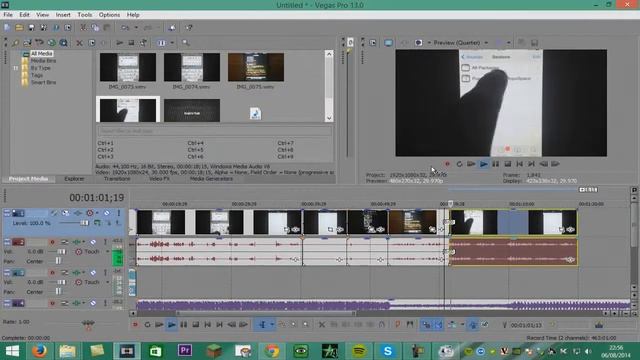Toggle Mute on audio track 3 header
The width and height of the screenshot is (640, 360).
click(93, 273)
